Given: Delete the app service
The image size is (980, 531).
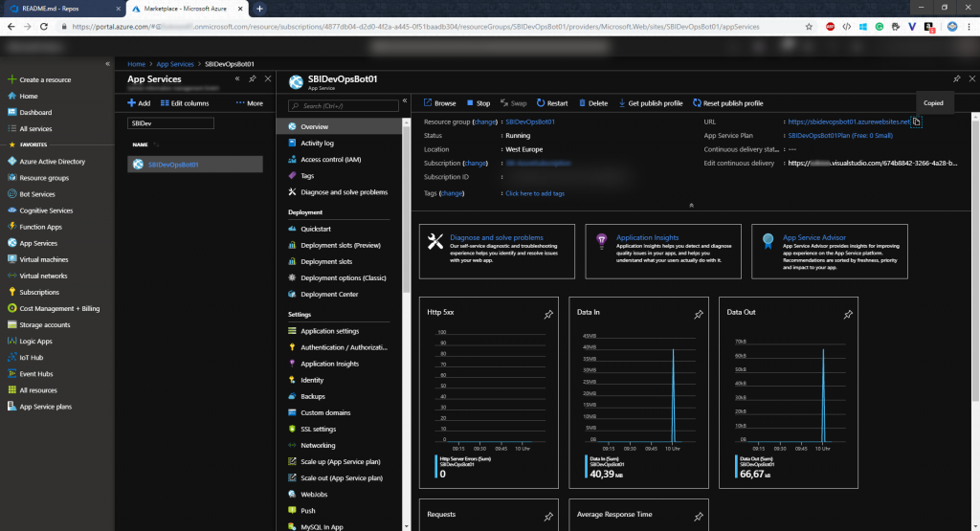Looking at the screenshot, I should click(593, 103).
